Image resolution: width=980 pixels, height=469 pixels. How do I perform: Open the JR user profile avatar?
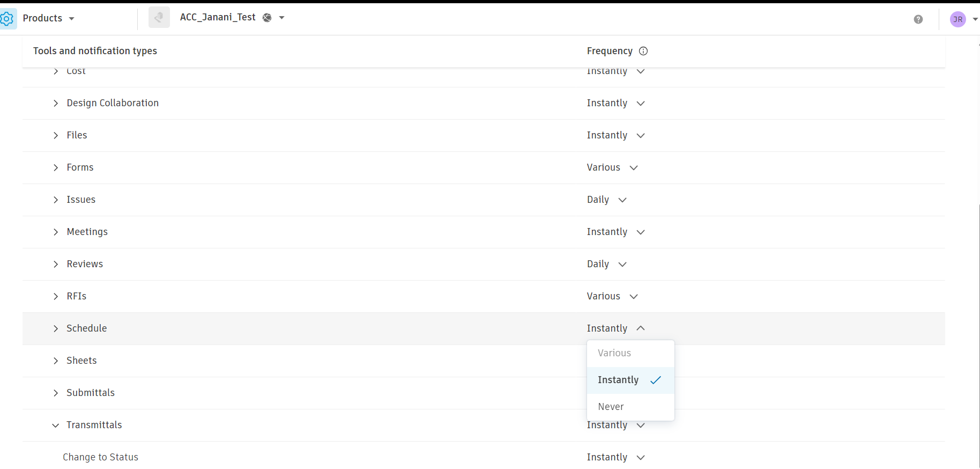click(x=957, y=19)
